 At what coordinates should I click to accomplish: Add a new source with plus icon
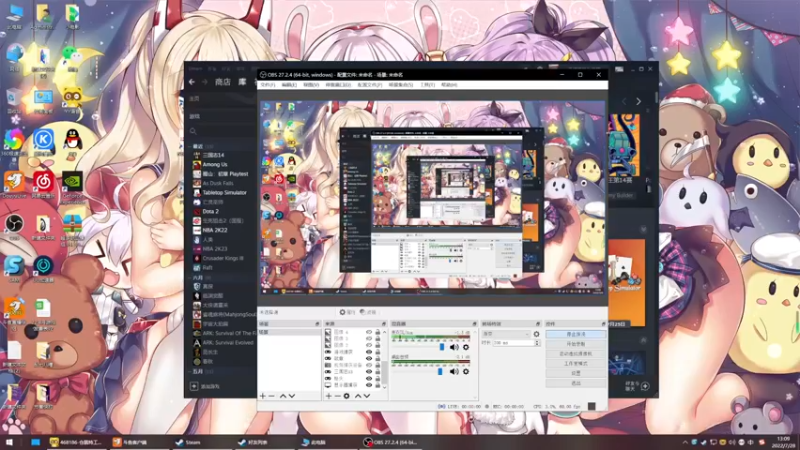pyautogui.click(x=329, y=396)
